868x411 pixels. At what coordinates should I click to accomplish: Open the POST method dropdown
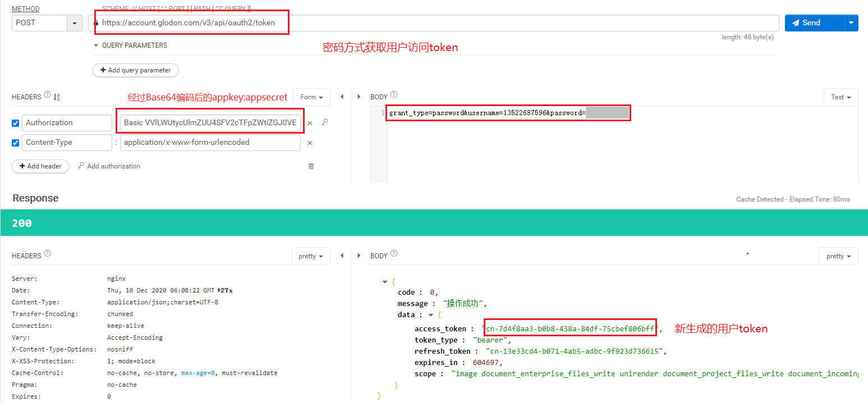point(75,23)
